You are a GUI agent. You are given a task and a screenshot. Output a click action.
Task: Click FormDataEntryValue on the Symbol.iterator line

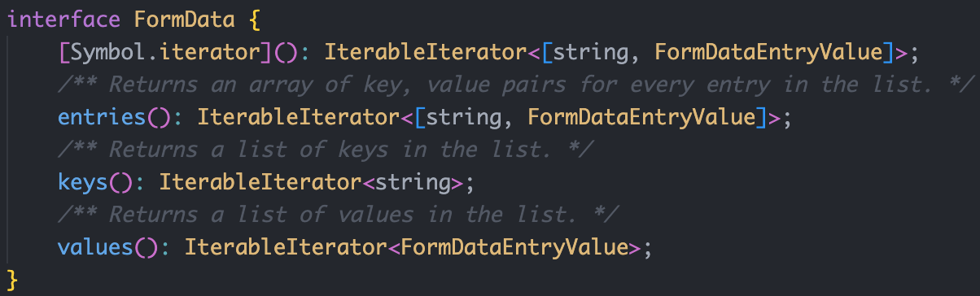(x=769, y=53)
